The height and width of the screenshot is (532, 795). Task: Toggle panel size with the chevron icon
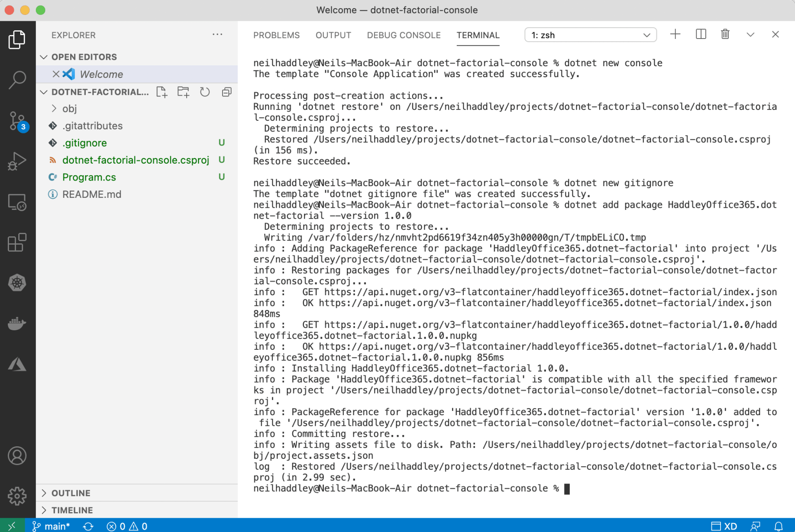pos(750,35)
